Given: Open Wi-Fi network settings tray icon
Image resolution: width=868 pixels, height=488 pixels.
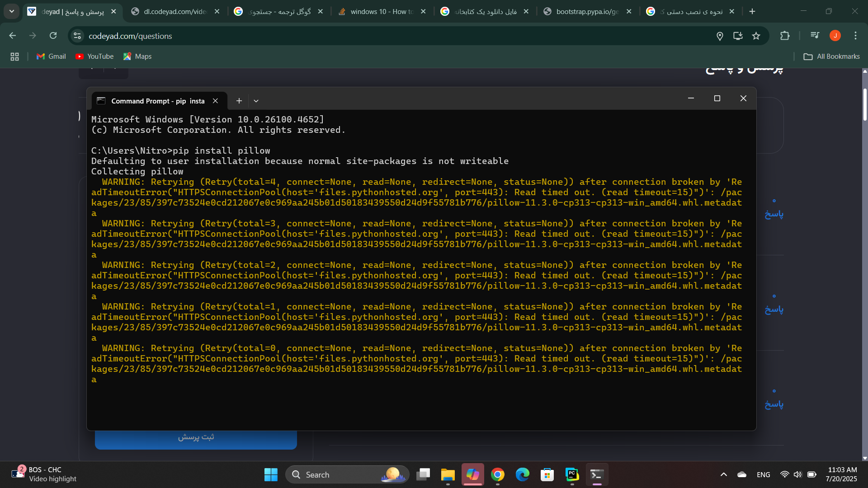Looking at the screenshot, I should [785, 474].
